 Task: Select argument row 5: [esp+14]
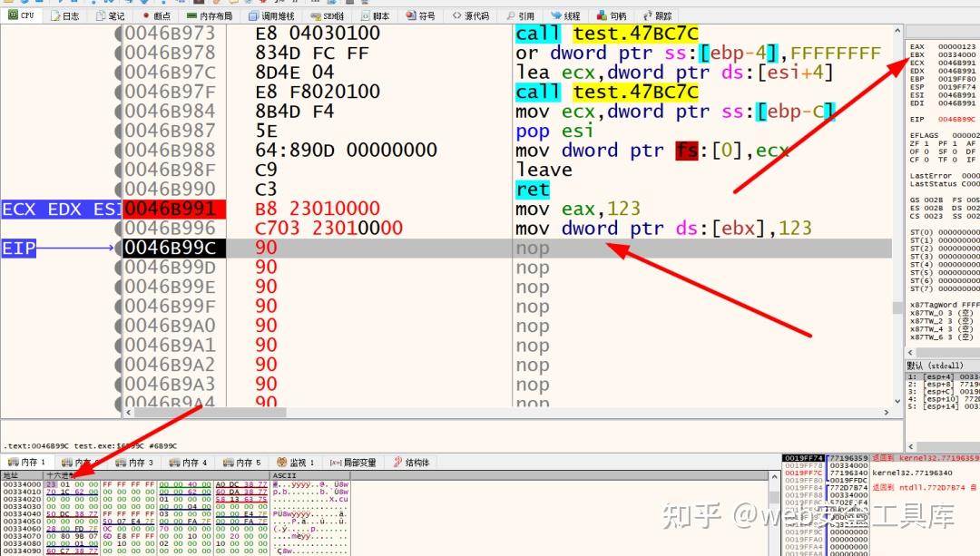(943, 406)
